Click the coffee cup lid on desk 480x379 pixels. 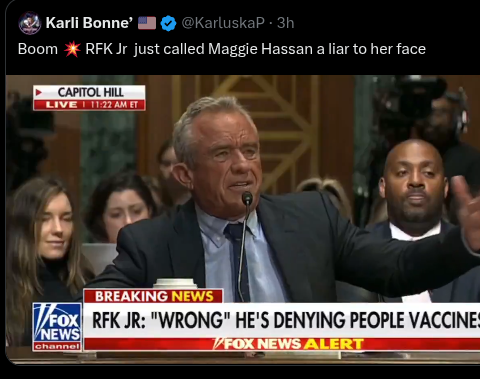pos(175,283)
